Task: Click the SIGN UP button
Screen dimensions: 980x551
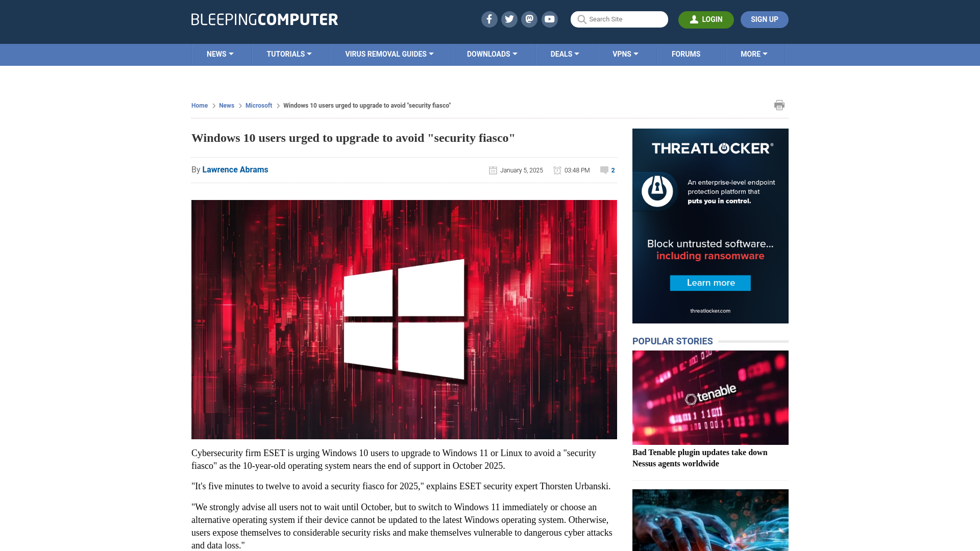Action: coord(765,19)
